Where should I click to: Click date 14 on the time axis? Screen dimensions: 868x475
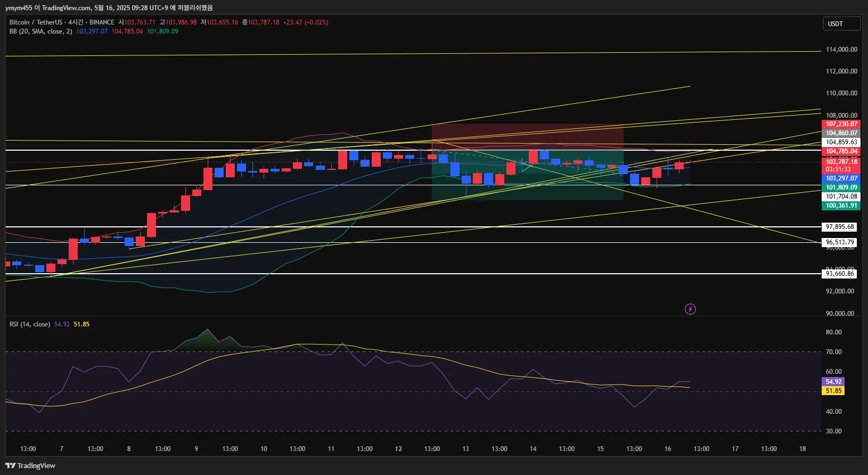533,449
